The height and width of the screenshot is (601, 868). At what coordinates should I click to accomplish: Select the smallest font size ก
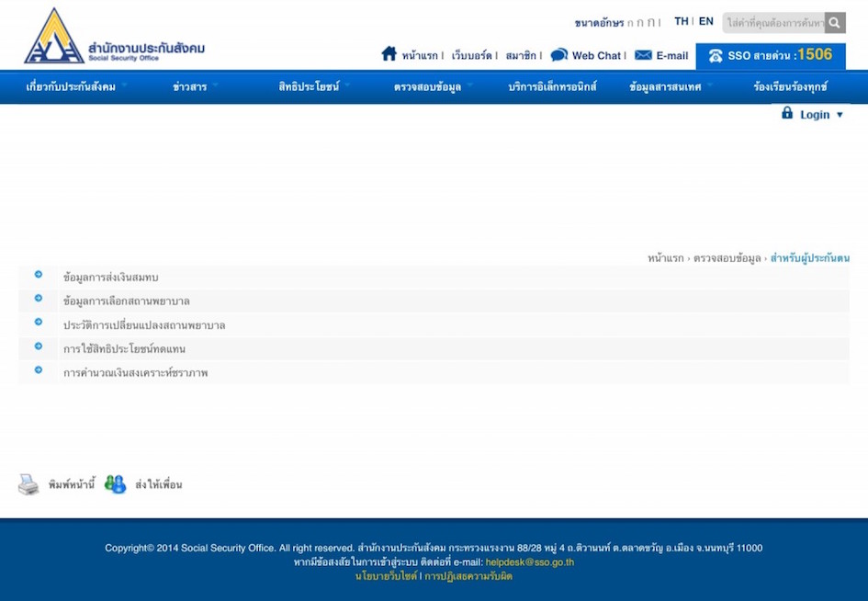click(x=630, y=23)
